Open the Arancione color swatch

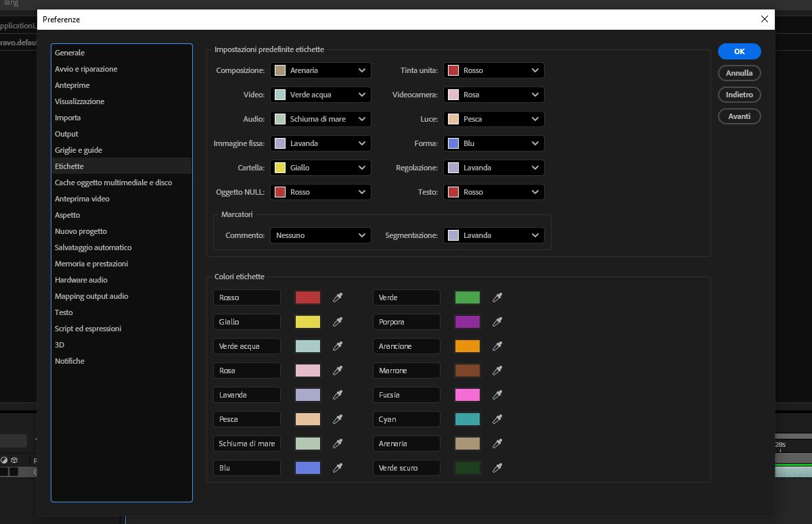tap(468, 346)
